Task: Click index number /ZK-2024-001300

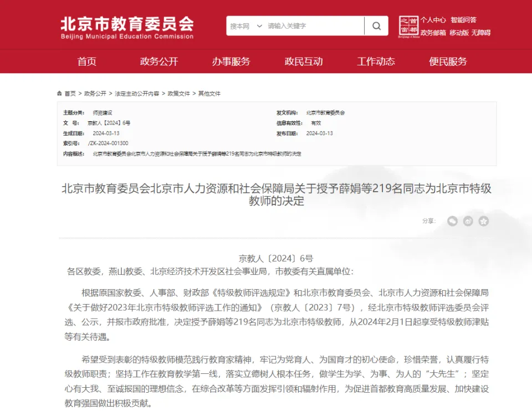Action: click(x=108, y=143)
